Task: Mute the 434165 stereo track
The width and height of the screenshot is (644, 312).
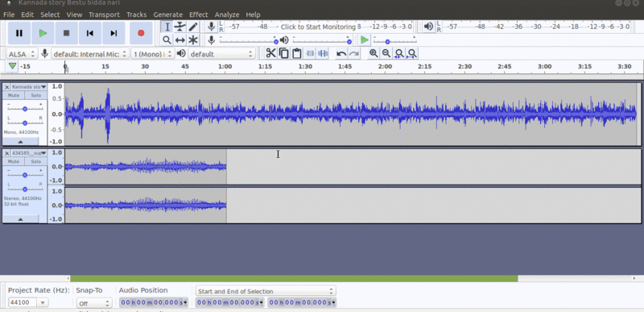Action: 14,161
